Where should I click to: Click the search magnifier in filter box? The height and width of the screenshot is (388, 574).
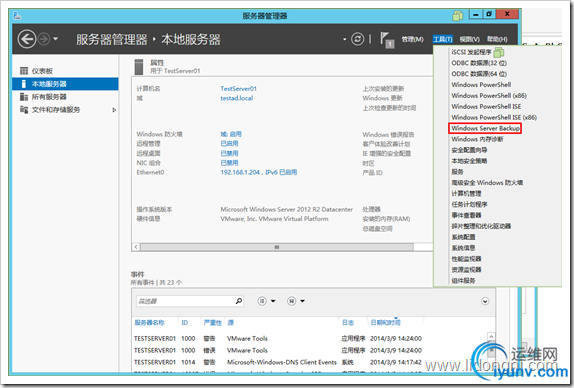coord(239,301)
